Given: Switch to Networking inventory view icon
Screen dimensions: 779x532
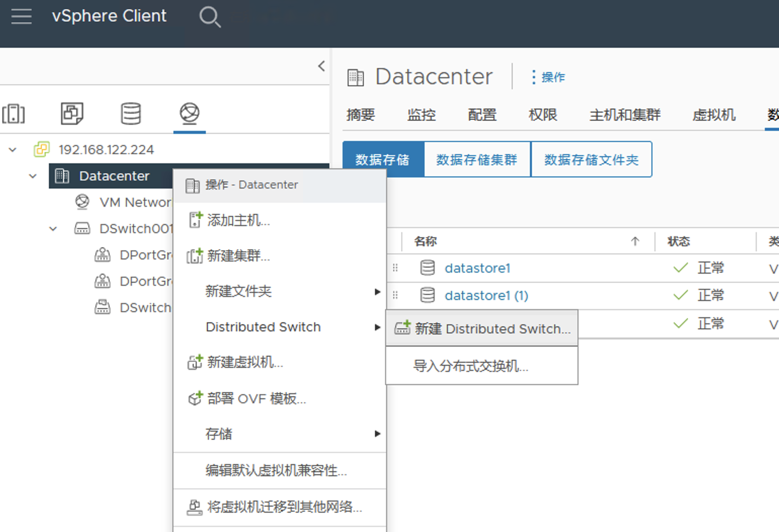Looking at the screenshot, I should tap(189, 113).
